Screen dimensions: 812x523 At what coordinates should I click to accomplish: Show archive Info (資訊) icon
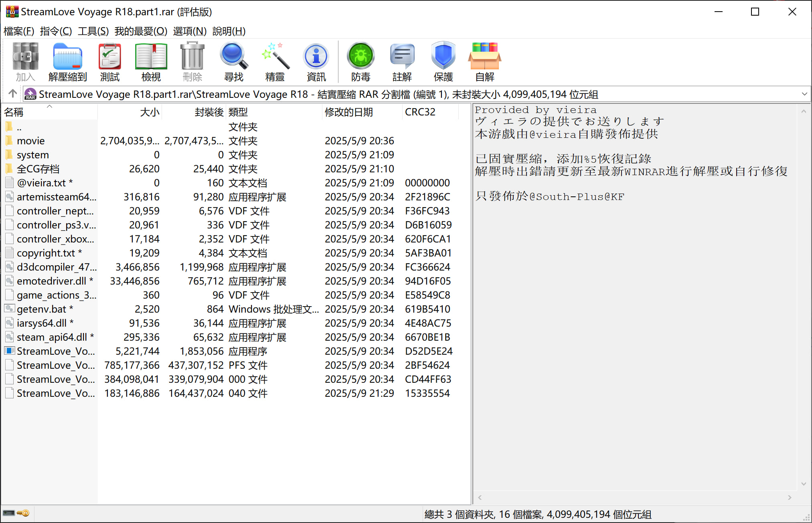click(x=316, y=62)
